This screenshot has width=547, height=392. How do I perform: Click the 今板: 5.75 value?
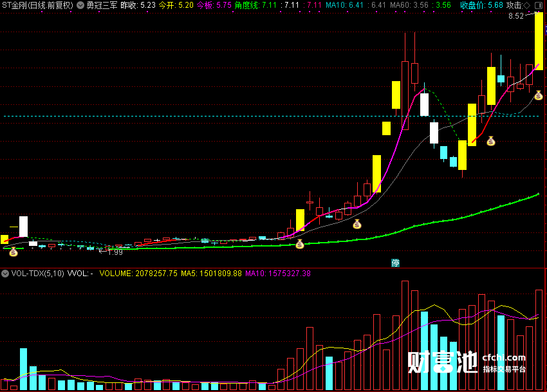(x=214, y=5)
